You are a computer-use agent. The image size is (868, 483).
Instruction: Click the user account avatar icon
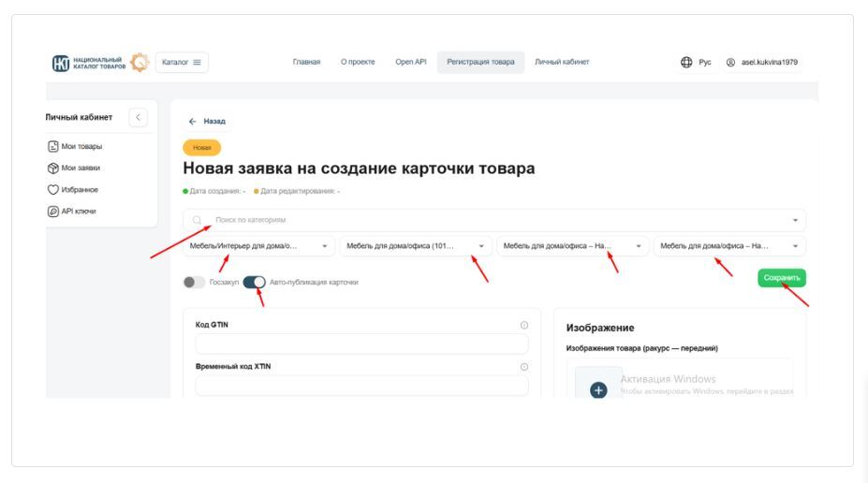[x=730, y=62]
